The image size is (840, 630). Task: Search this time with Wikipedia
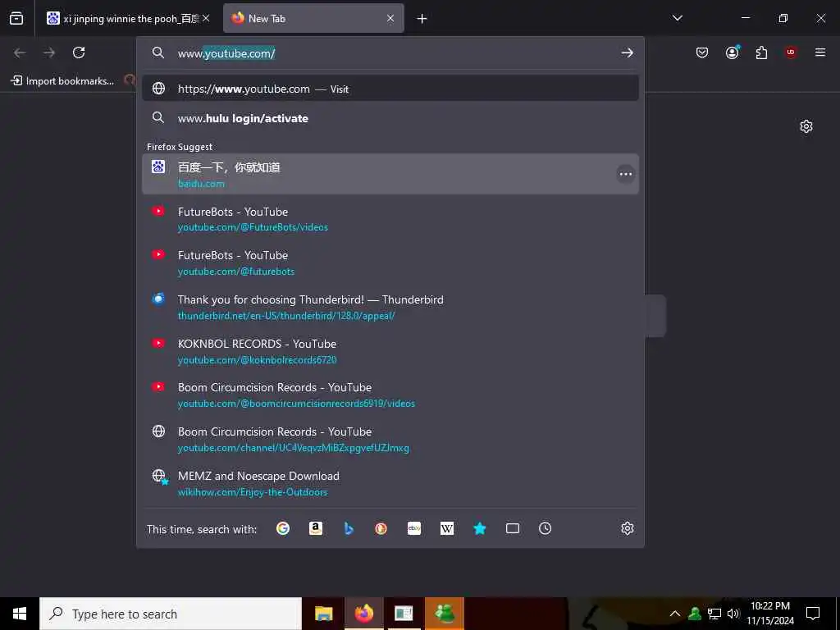coord(447,529)
